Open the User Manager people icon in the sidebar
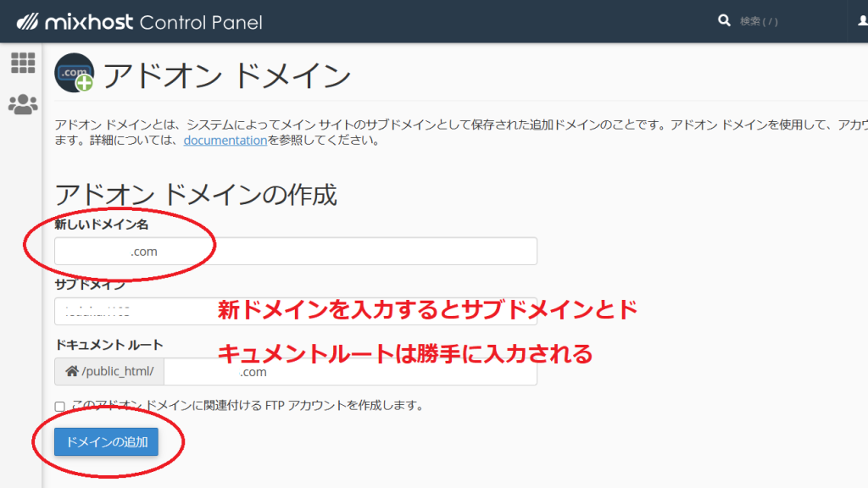Image resolution: width=868 pixels, height=488 pixels. point(23,104)
